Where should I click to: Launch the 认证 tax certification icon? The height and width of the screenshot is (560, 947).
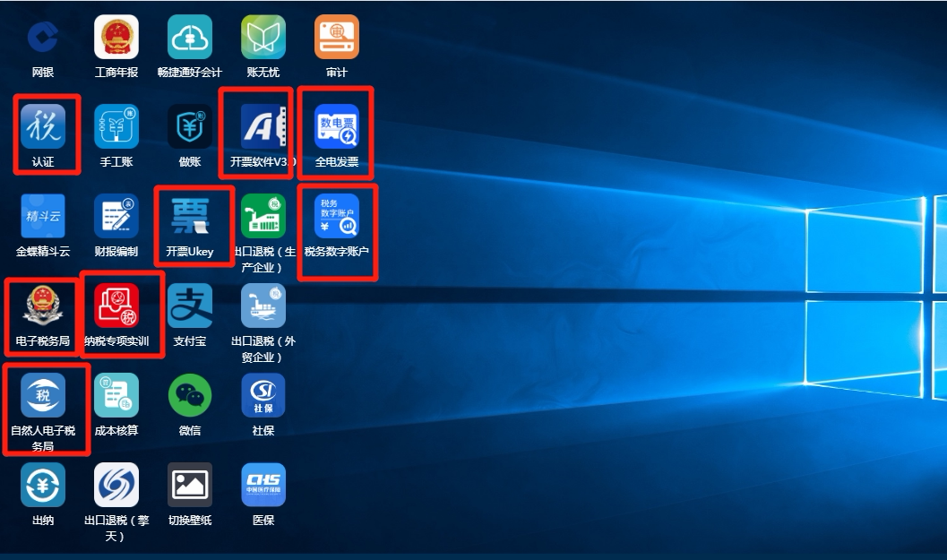click(43, 127)
